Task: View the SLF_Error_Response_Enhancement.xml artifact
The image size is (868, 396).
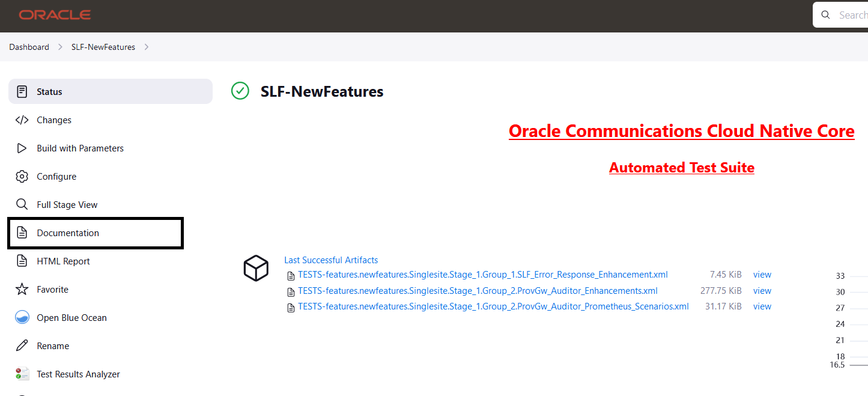Action: click(x=762, y=275)
